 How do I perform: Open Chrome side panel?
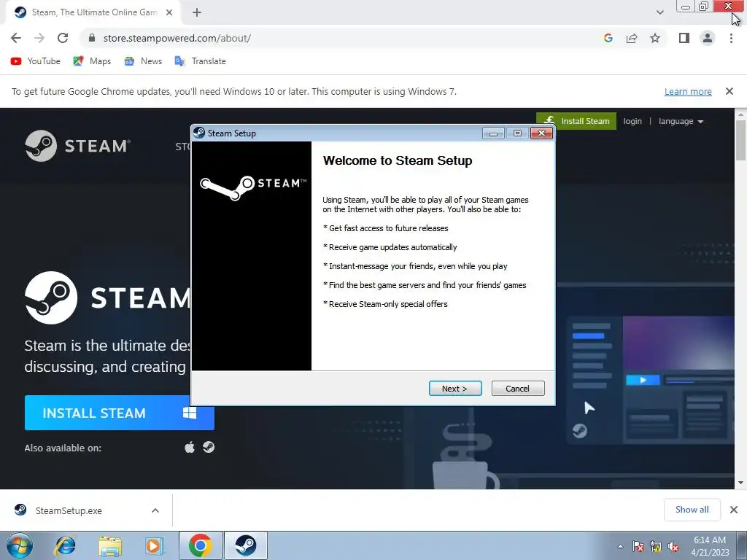tap(684, 38)
